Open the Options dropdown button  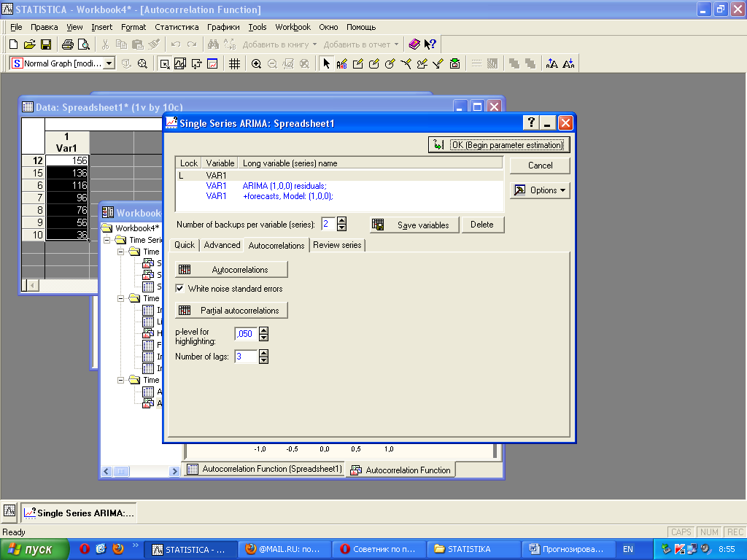pos(541,190)
